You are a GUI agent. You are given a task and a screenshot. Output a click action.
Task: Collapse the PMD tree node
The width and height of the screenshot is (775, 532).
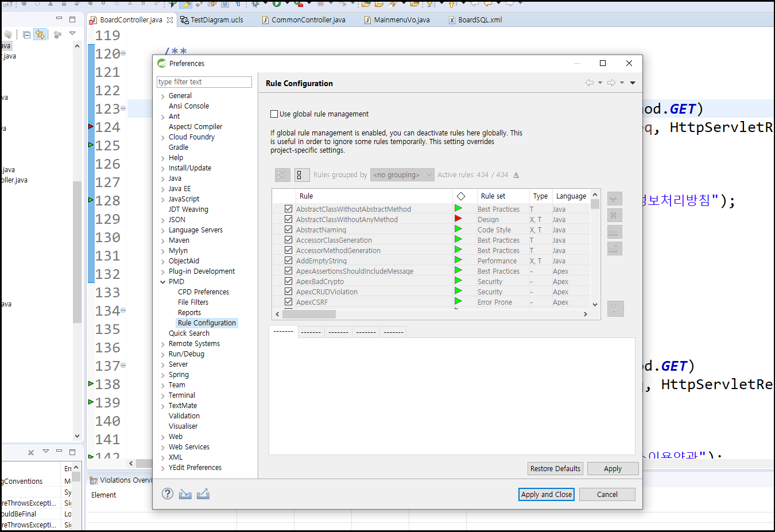(x=163, y=282)
